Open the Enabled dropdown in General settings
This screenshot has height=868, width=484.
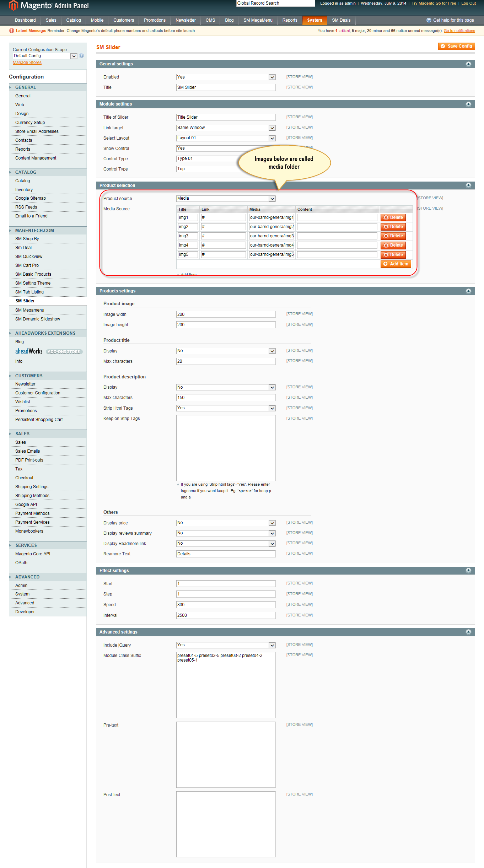(x=226, y=77)
